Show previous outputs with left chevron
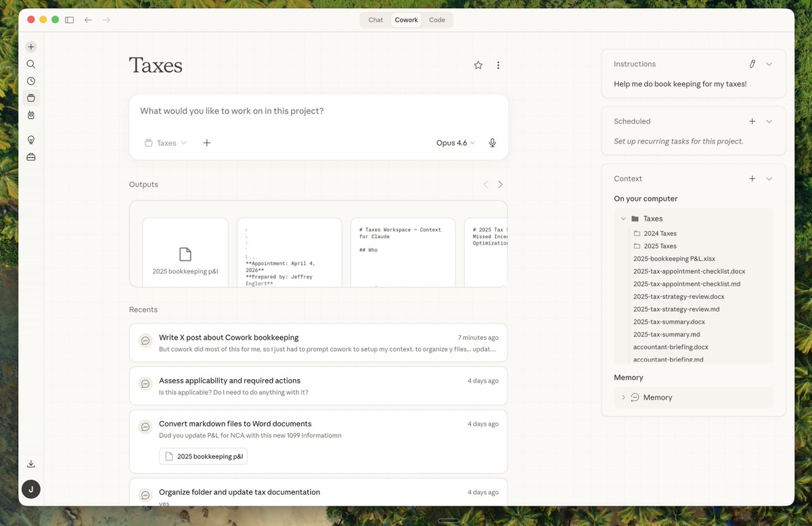 485,184
